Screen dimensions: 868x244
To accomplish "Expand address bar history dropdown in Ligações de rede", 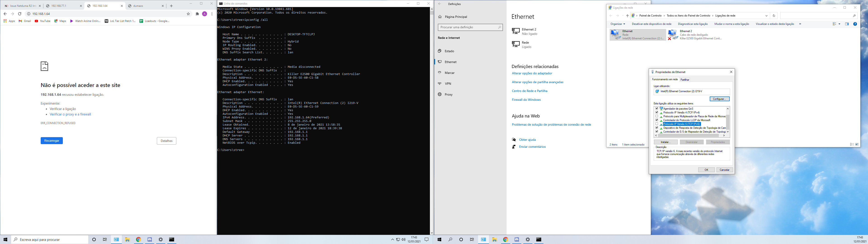I will 766,16.
